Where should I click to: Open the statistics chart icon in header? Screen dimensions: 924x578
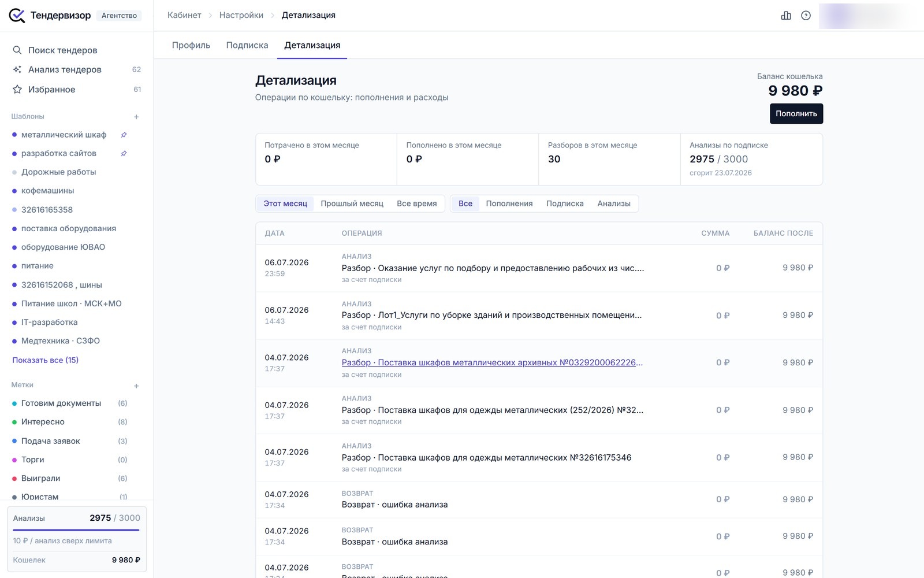[x=786, y=16]
